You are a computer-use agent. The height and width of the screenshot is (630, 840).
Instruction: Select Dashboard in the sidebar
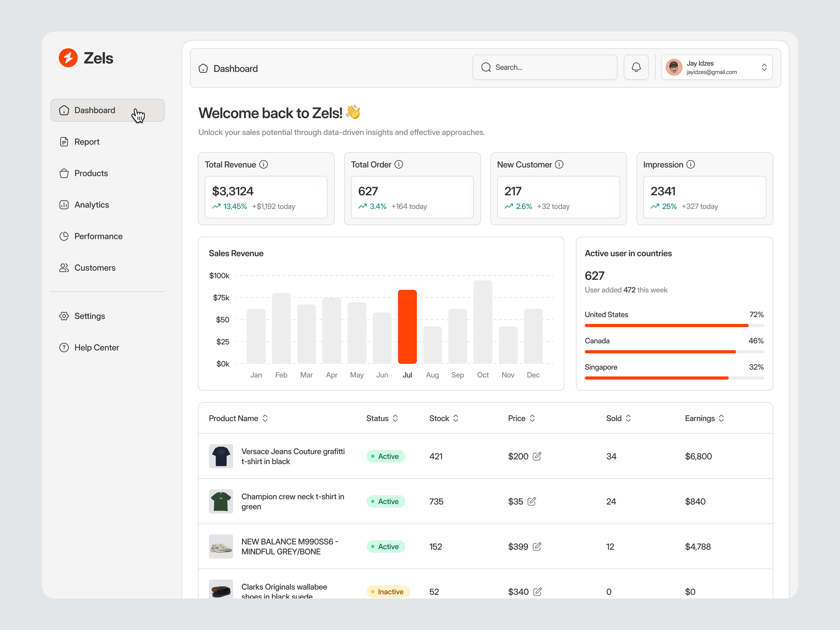point(94,110)
